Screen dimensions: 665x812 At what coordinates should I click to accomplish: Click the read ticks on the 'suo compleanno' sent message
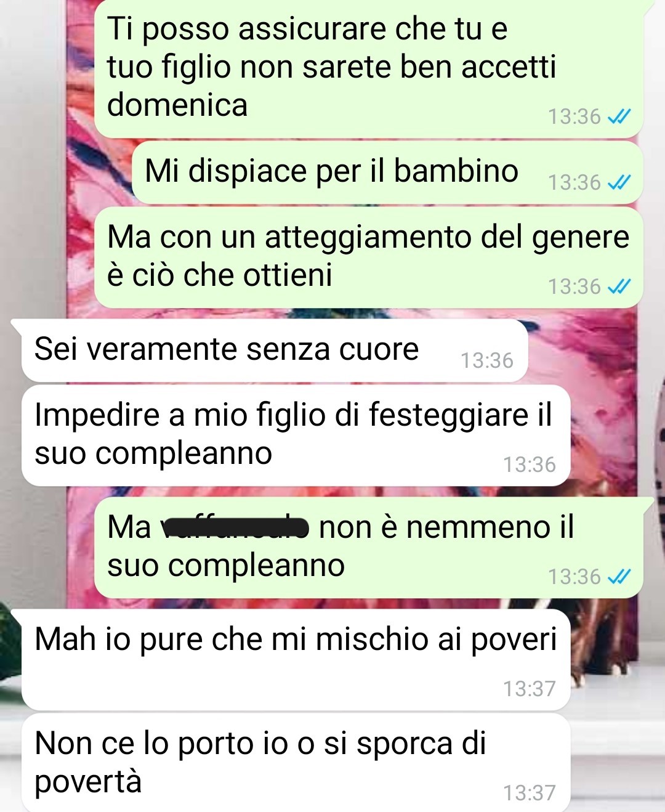click(619, 577)
